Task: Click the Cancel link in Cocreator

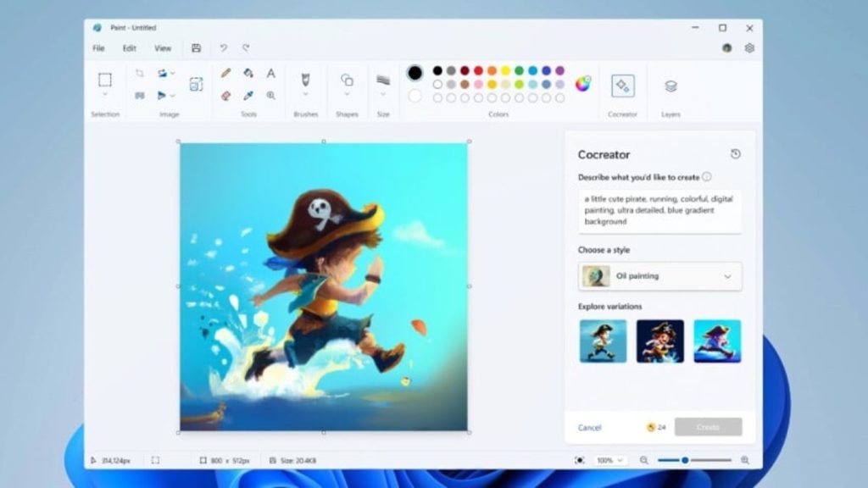Action: 590,428
